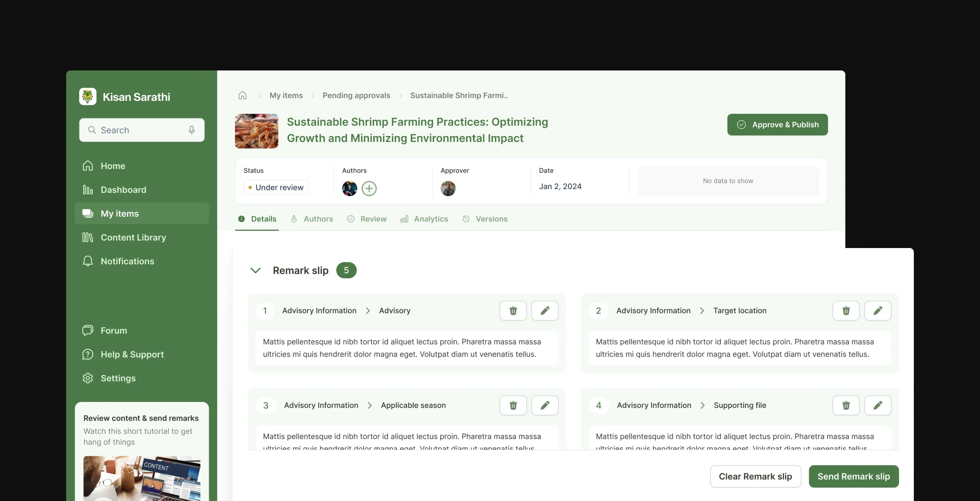Navigate to My items breadcrumb

point(286,95)
